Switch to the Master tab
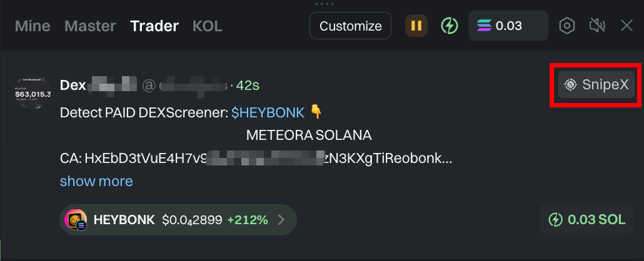Viewport: 644px width, 261px height. (90, 26)
